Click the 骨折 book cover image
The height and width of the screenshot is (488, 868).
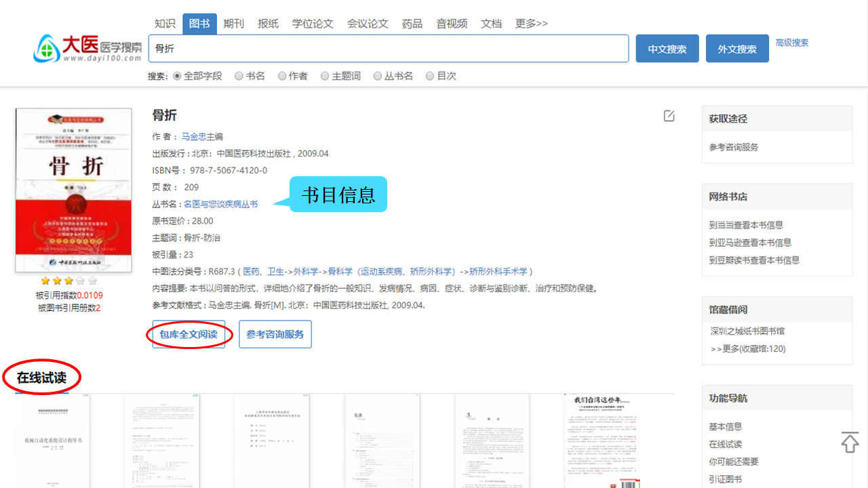pos(73,190)
